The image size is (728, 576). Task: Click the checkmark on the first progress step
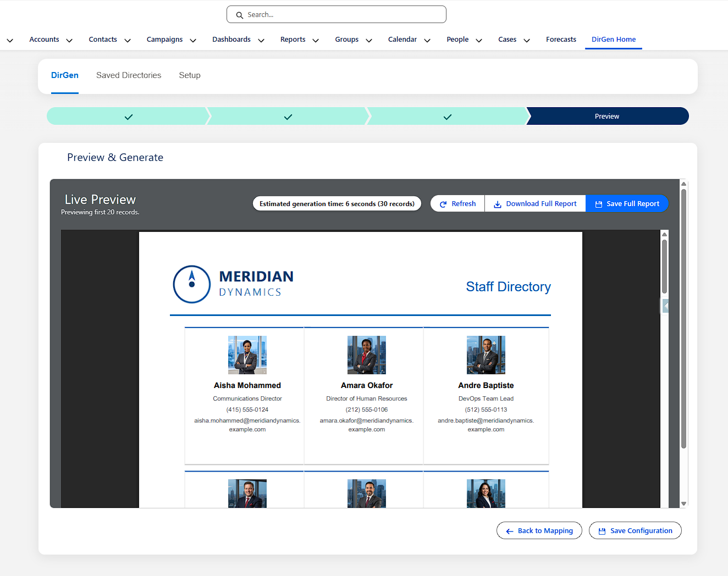[128, 116]
